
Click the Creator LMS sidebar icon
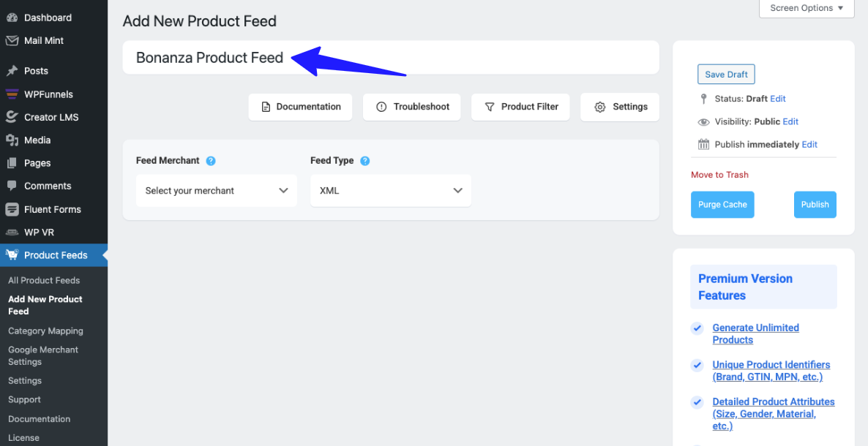pos(12,117)
